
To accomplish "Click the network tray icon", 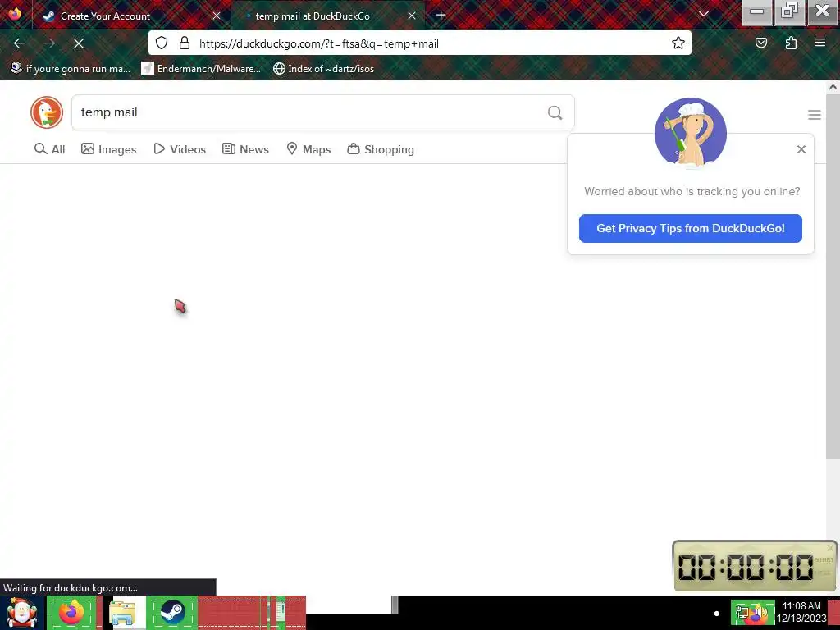I will [742, 613].
